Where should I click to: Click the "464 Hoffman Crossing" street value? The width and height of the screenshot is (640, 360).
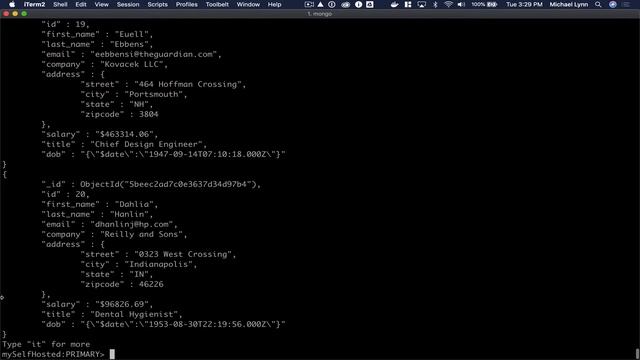[x=188, y=84]
